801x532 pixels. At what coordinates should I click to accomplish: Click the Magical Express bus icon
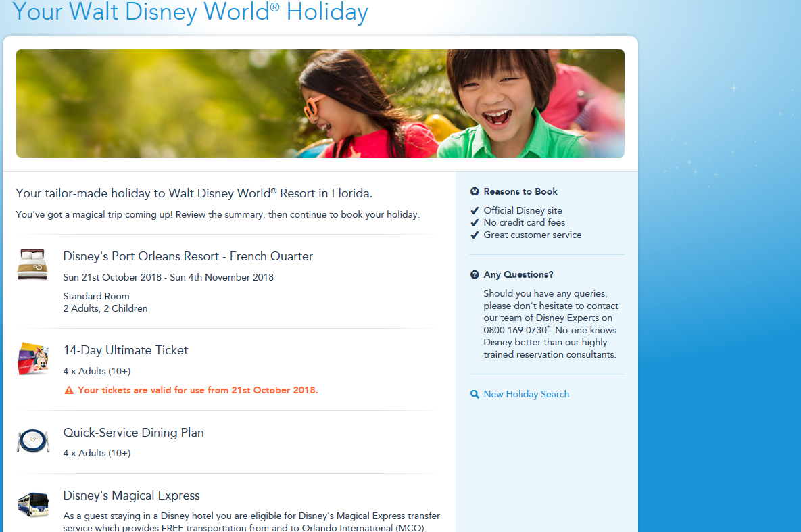[x=32, y=504]
